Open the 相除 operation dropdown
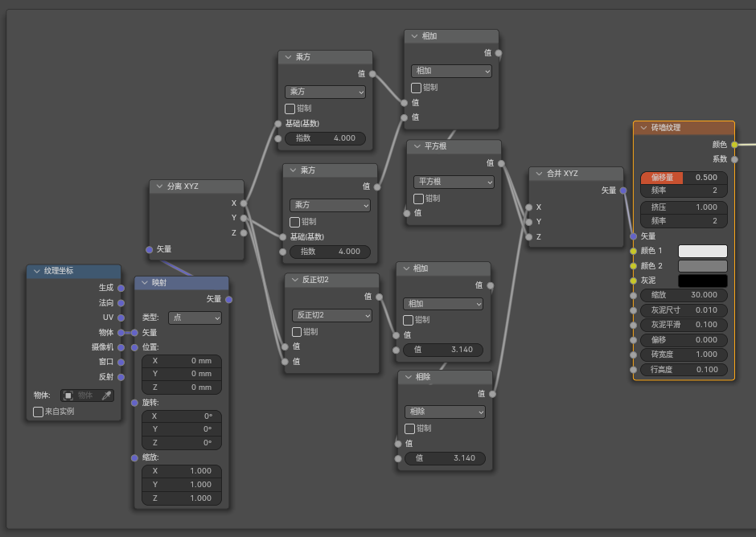Image resolution: width=756 pixels, height=537 pixels. pyautogui.click(x=445, y=412)
